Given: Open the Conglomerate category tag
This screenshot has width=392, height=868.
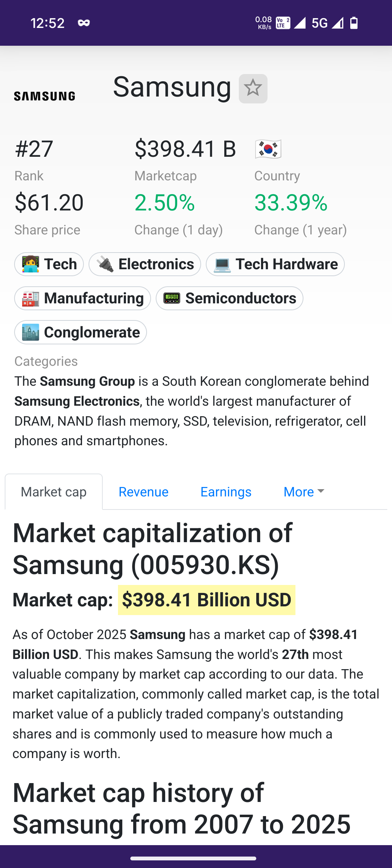Looking at the screenshot, I should click(x=81, y=332).
